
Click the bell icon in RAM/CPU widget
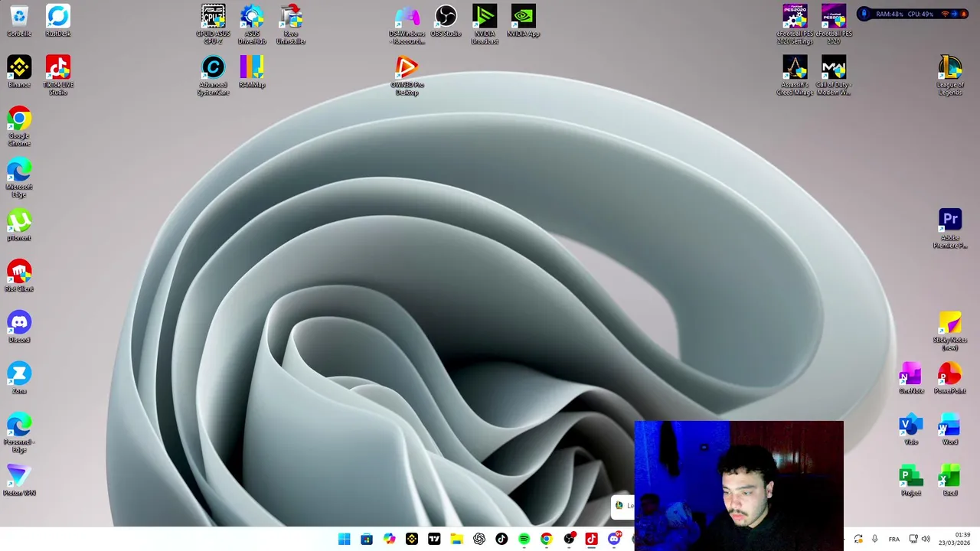(964, 14)
